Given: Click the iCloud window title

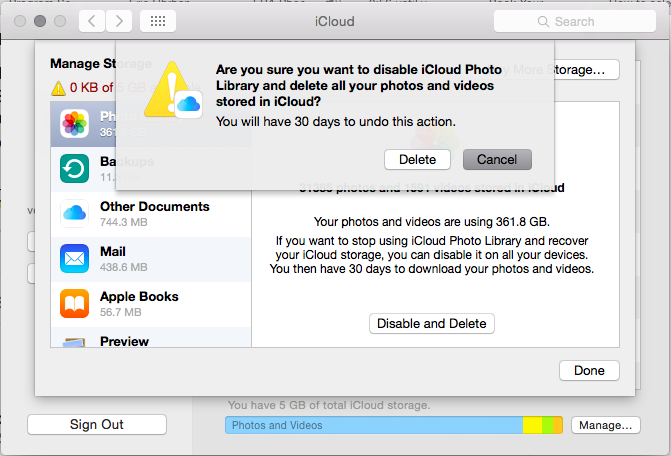Looking at the screenshot, I should click(335, 21).
